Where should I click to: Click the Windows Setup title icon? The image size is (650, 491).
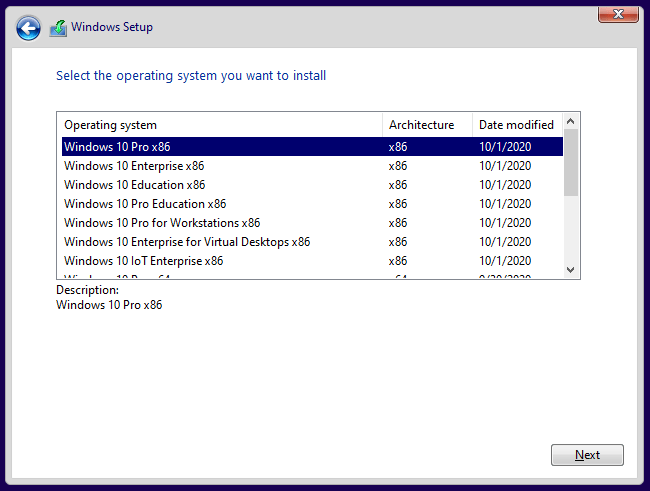pyautogui.click(x=58, y=28)
